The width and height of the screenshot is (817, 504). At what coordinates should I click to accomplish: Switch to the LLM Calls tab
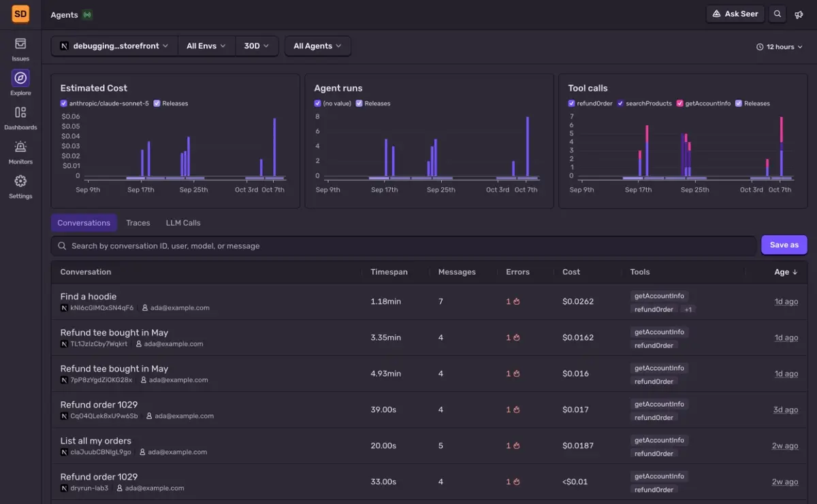point(183,223)
